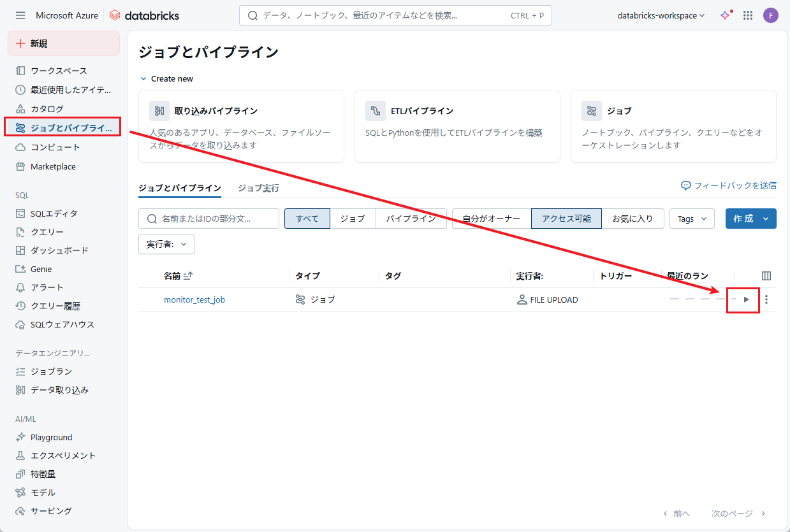Screen dimensions: 790x532
Task: Sort by name using sort icon
Action: [188, 276]
